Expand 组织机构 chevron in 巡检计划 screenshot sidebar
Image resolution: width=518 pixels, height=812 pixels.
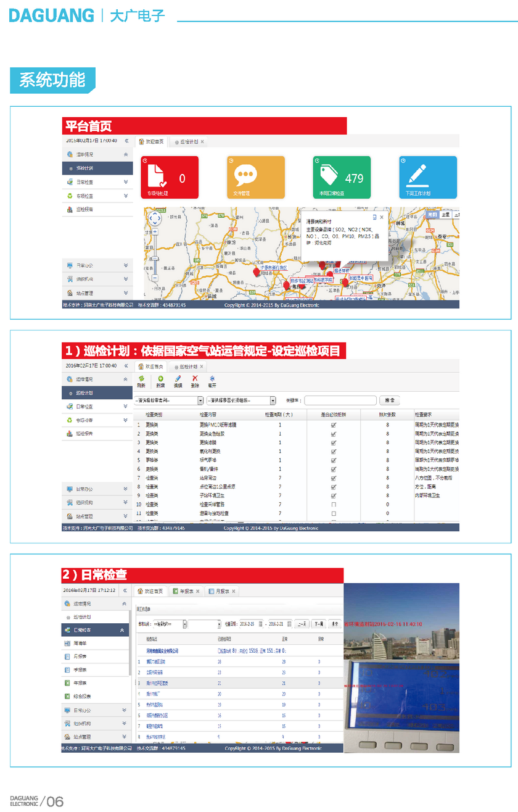(x=126, y=503)
